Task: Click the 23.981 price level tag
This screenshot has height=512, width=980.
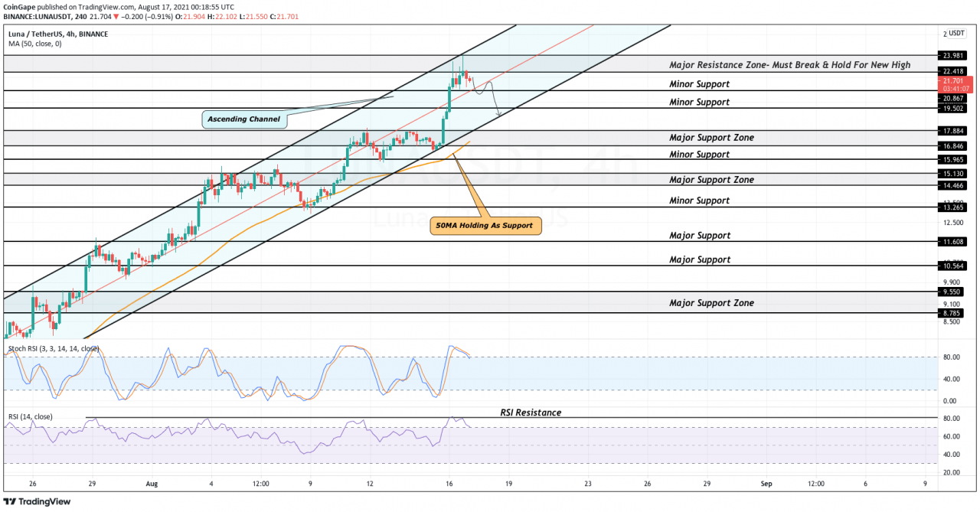Action: click(953, 55)
